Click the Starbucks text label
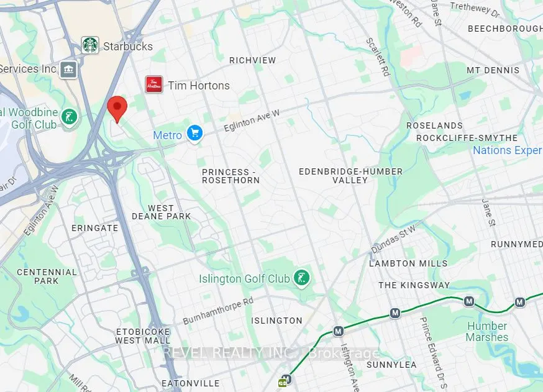543x392 pixels. coord(128,46)
